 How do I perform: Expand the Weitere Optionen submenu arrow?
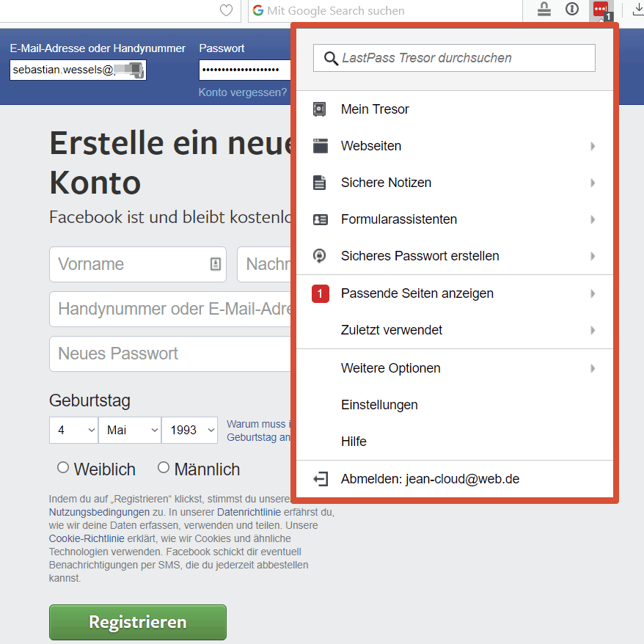click(x=593, y=368)
